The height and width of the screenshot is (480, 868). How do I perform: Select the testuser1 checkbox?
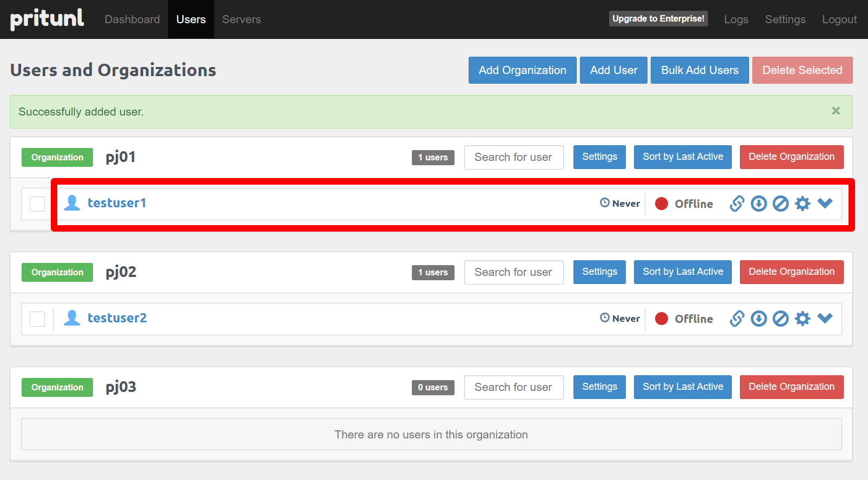click(37, 204)
